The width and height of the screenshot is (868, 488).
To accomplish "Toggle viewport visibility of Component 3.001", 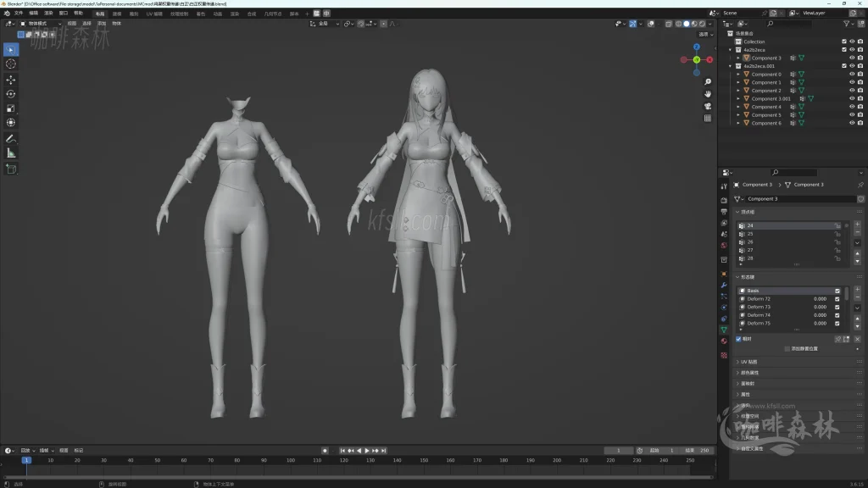I will pos(852,98).
